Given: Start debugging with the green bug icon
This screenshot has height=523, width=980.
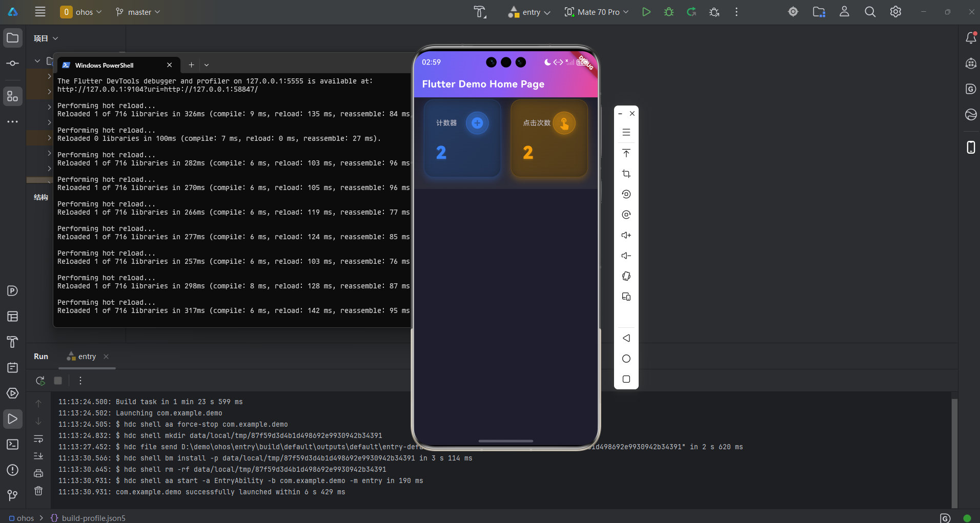Looking at the screenshot, I should [x=669, y=12].
